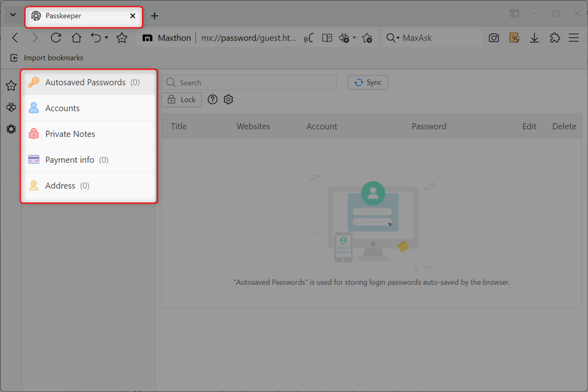588x392 pixels.
Task: Sync passwords with Sync button
Action: [x=367, y=83]
